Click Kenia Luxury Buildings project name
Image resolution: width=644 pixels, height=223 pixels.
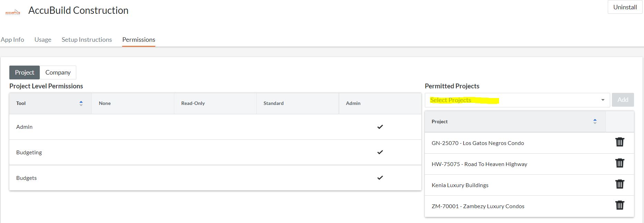pyautogui.click(x=460, y=185)
